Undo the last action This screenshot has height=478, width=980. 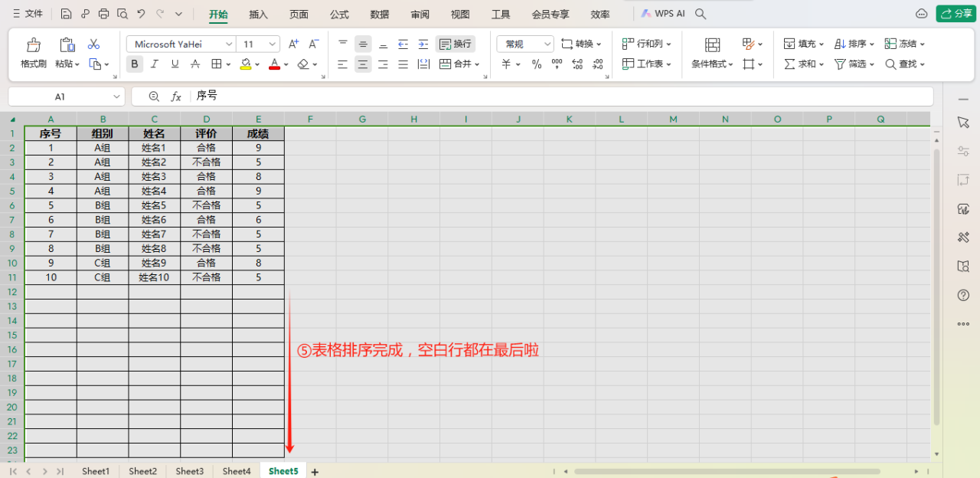[141, 14]
